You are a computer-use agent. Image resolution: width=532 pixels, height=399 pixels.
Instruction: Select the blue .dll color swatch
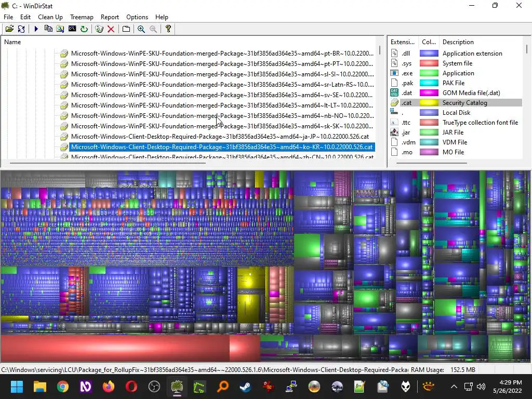coord(429,54)
